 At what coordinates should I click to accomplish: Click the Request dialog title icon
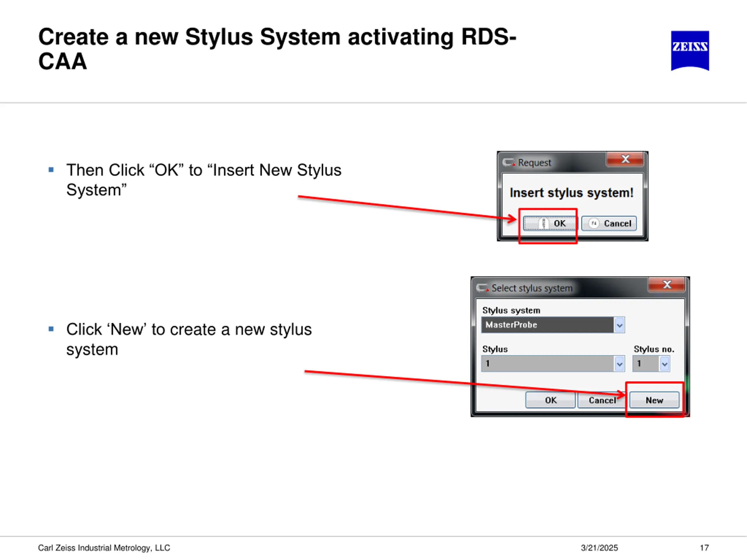pos(508,162)
